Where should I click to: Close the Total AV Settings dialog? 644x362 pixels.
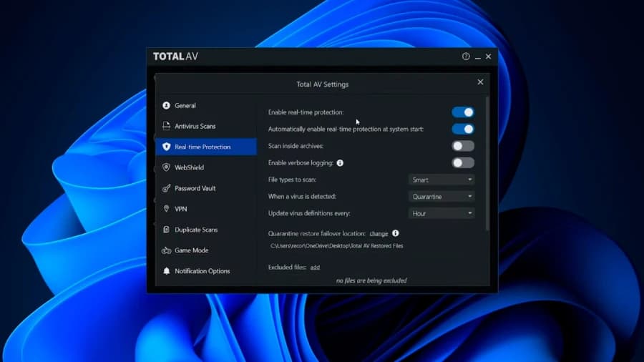click(480, 82)
